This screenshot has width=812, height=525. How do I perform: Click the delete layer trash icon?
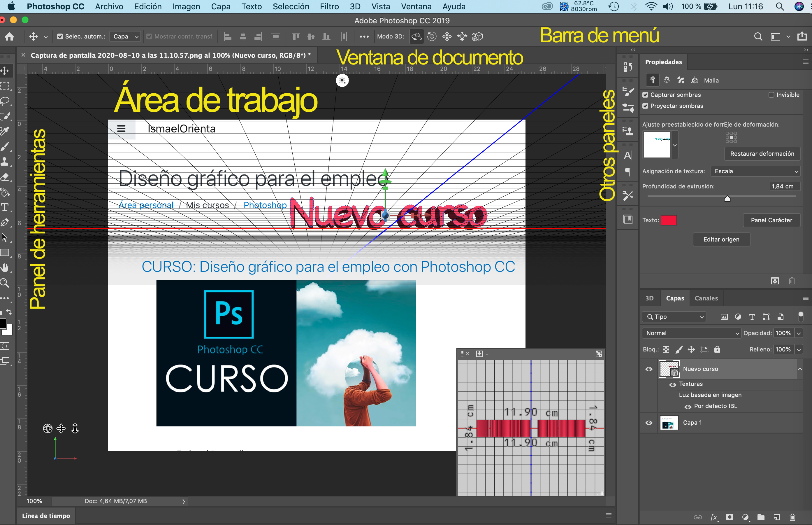coord(792,517)
